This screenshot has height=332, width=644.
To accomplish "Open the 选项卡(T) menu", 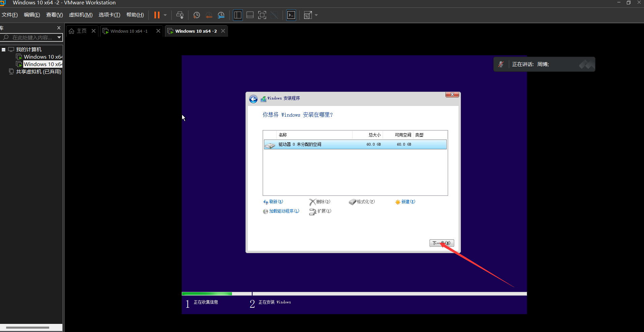I will [x=110, y=15].
